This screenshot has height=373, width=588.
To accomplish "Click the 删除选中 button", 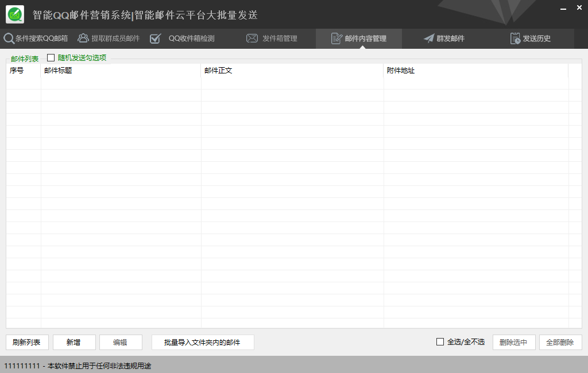I will 514,342.
